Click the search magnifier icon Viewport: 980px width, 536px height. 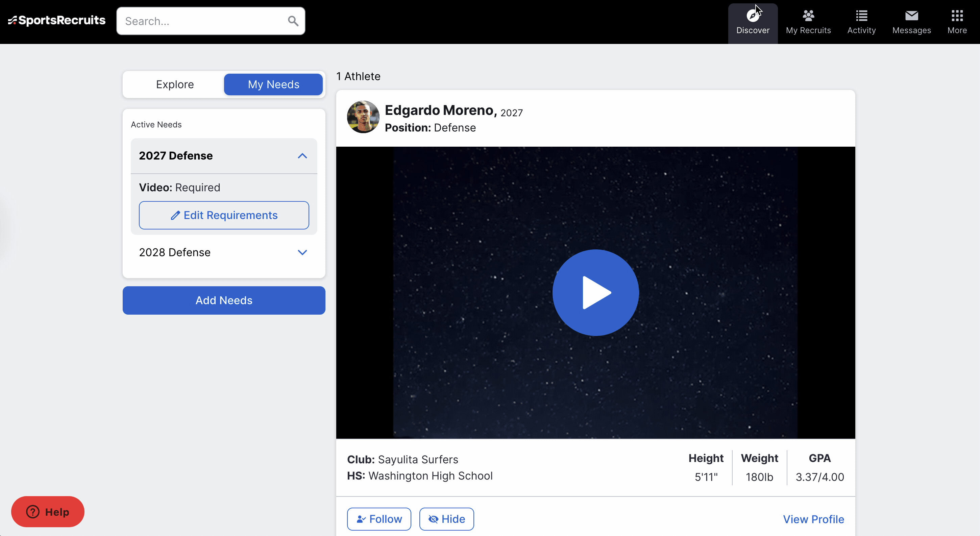[293, 21]
